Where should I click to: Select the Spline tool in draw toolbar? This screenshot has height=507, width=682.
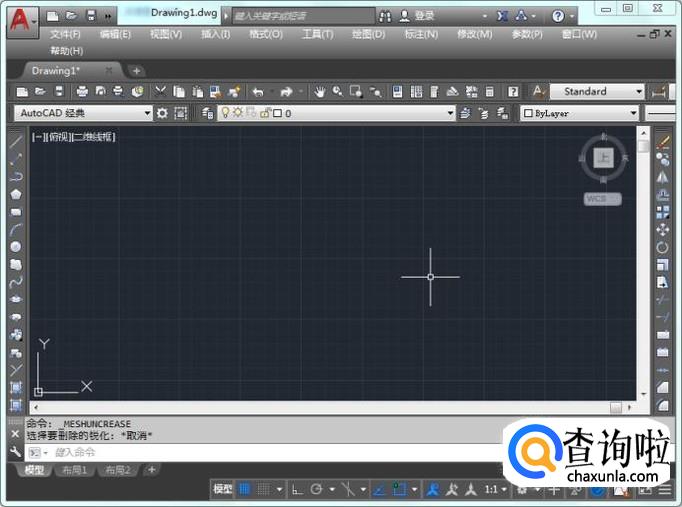(x=16, y=282)
